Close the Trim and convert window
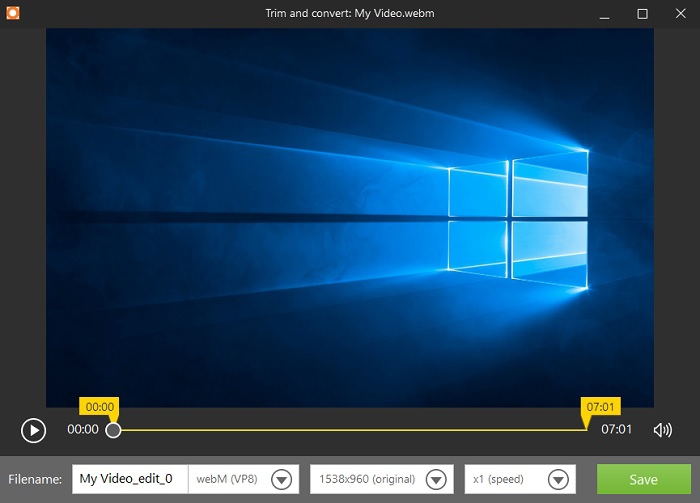 pos(680,13)
